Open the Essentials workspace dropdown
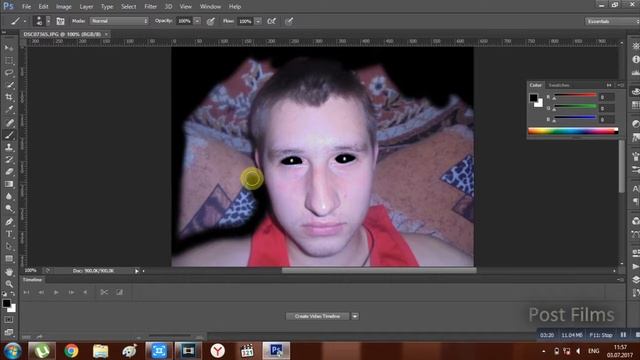The width and height of the screenshot is (640, 360). (612, 21)
